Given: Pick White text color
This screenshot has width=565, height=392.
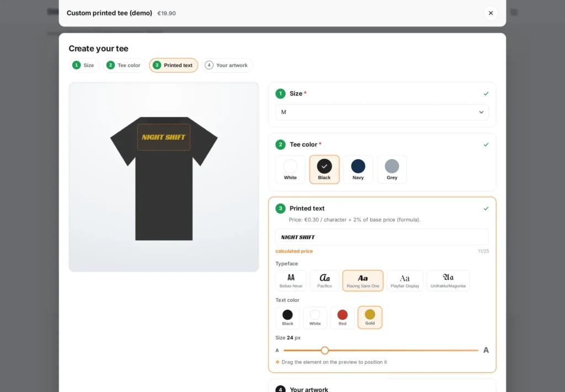Looking at the screenshot, I should point(315,318).
